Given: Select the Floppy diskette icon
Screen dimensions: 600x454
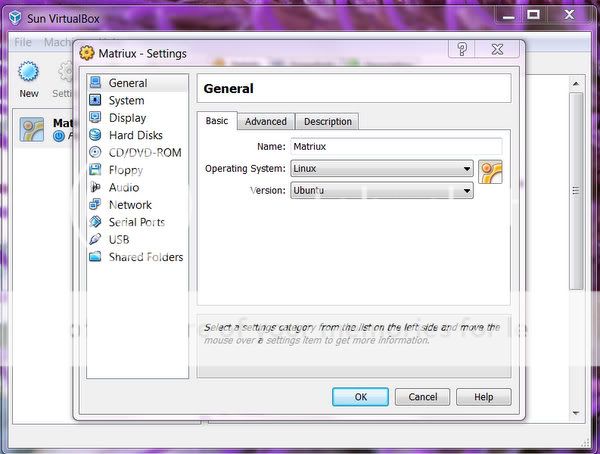Looking at the screenshot, I should click(95, 170).
